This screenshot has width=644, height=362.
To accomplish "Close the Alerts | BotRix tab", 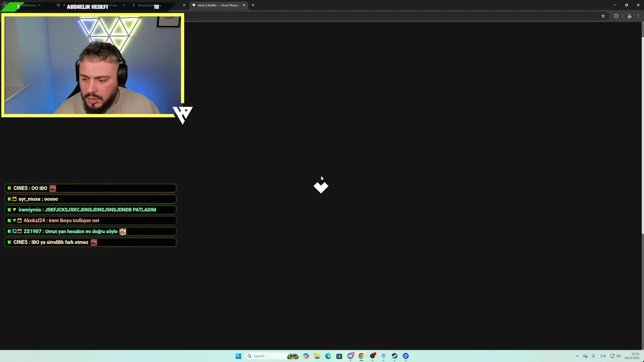I will 244,5.
